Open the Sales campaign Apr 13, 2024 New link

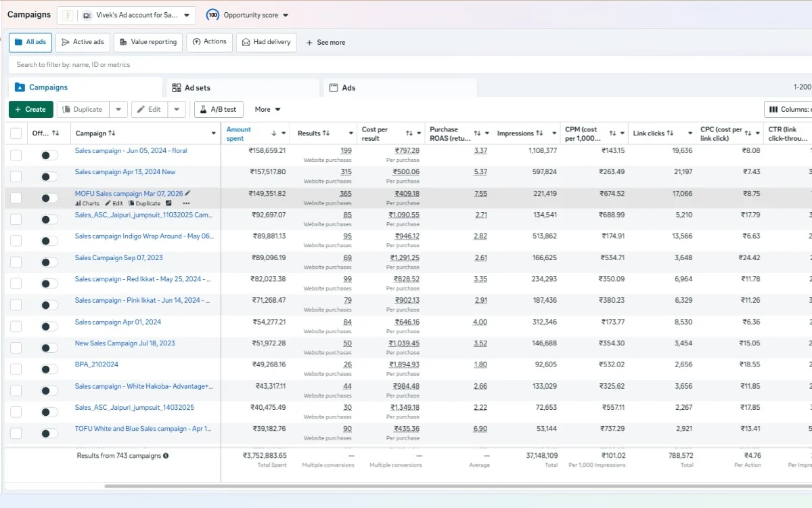click(125, 172)
